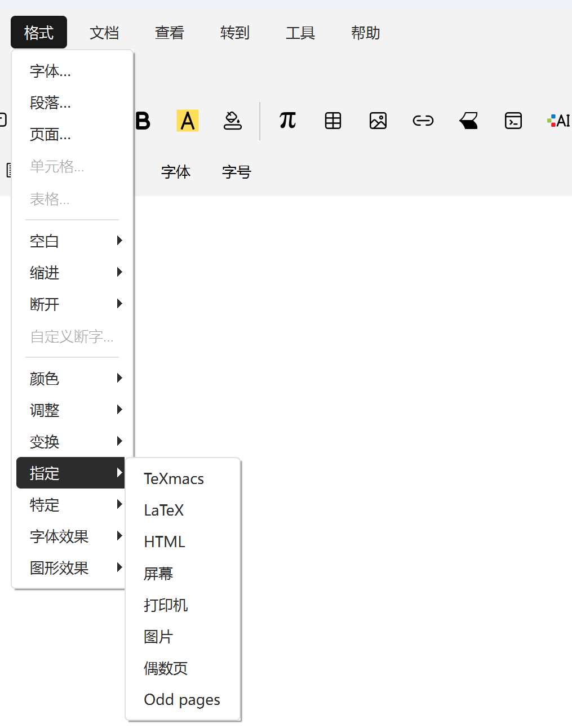Choose LaTeX from the 指定 submenu

point(164,511)
